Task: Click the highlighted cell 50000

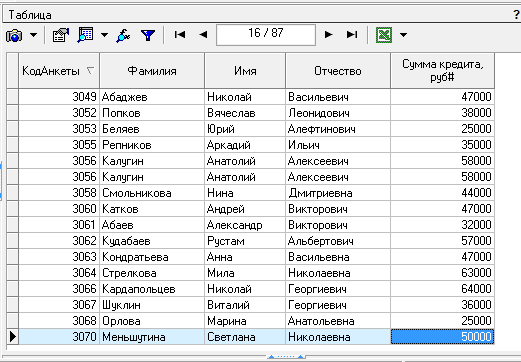Action: pos(442,337)
